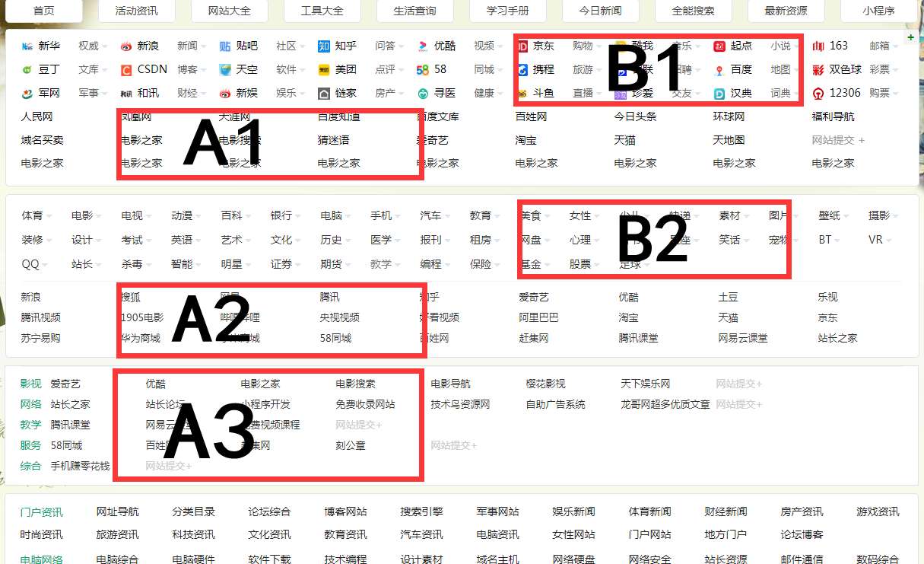The height and width of the screenshot is (564, 924).
Task: Click the orange CSDN icon
Action: coord(126,70)
